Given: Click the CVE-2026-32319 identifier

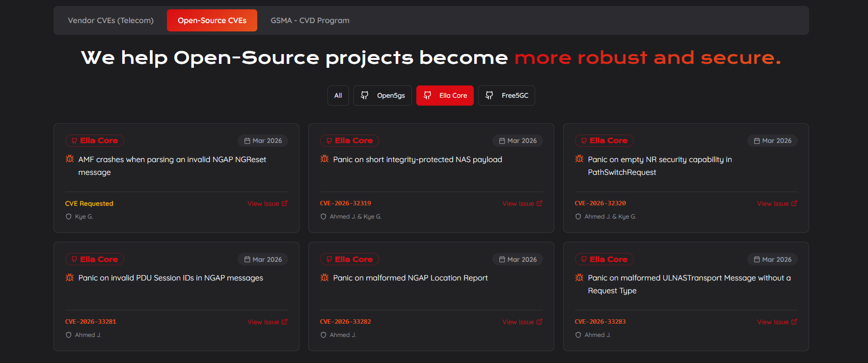Looking at the screenshot, I should (x=346, y=203).
